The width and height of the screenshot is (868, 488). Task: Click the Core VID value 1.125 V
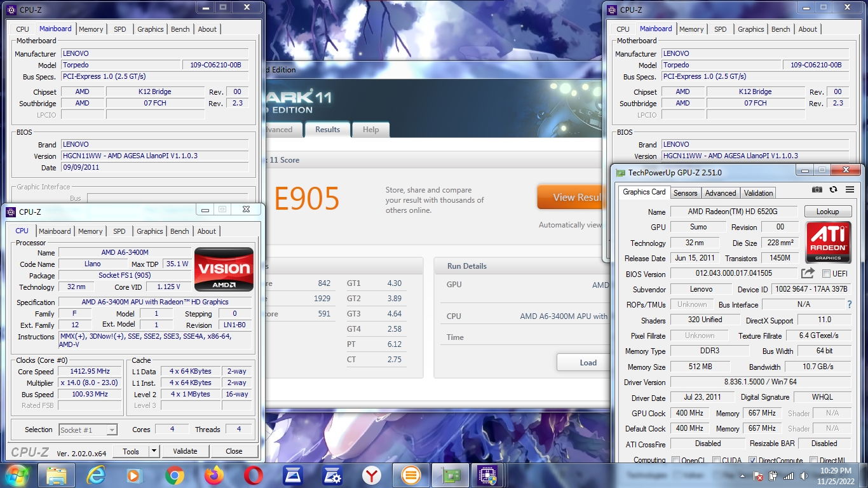click(173, 287)
